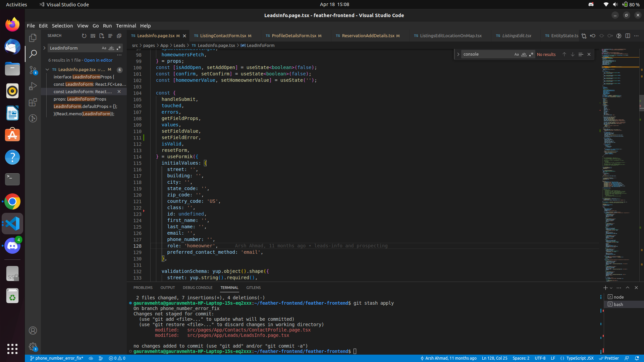This screenshot has height=362, width=644.
Task: Expand the replace toggle beside LeadInfoForm search
Action: [x=44, y=48]
